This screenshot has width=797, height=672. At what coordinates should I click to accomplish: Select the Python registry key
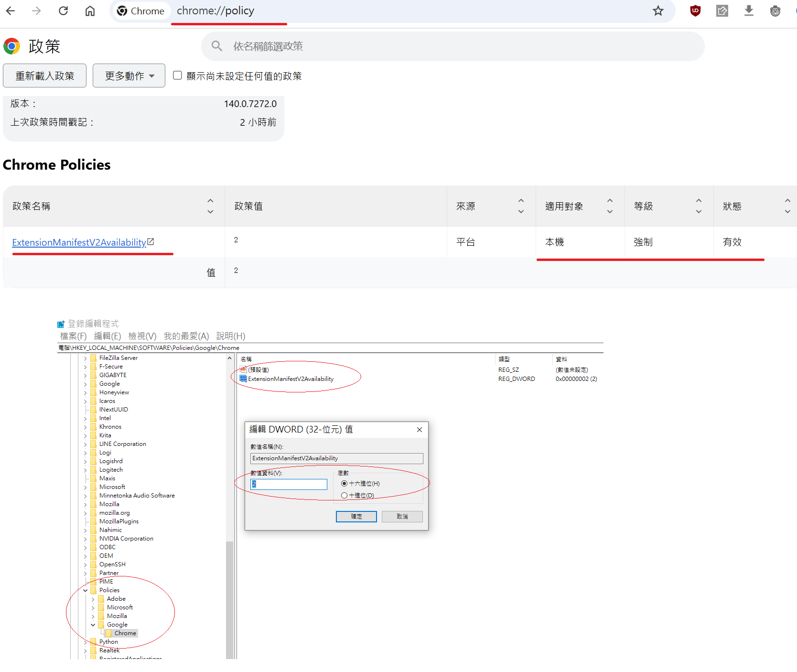108,642
